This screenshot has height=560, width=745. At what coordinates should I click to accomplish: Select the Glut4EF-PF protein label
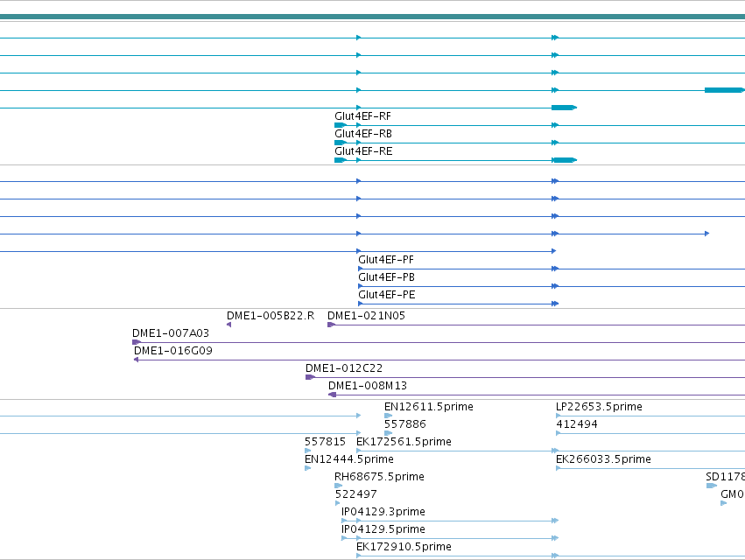(x=386, y=260)
